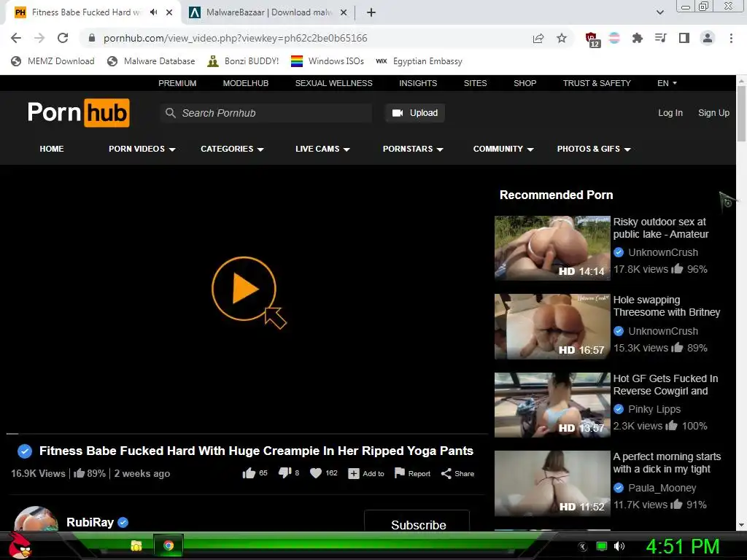Report the video with flag icon
The height and width of the screenshot is (560, 747).
coord(413,473)
